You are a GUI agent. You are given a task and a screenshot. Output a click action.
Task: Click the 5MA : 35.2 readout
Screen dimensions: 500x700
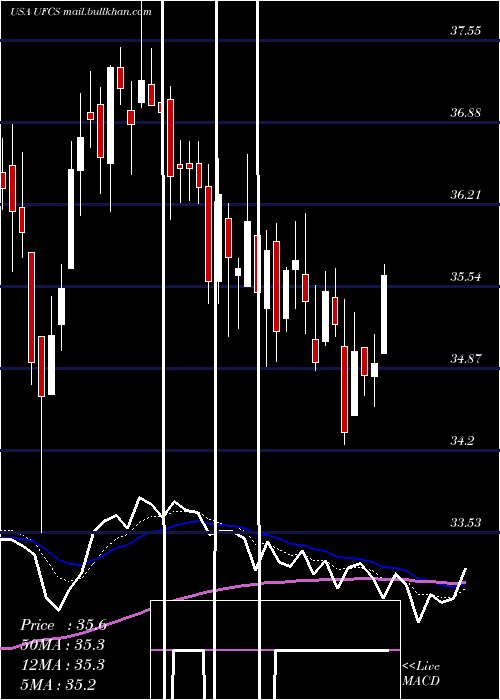tap(58, 684)
